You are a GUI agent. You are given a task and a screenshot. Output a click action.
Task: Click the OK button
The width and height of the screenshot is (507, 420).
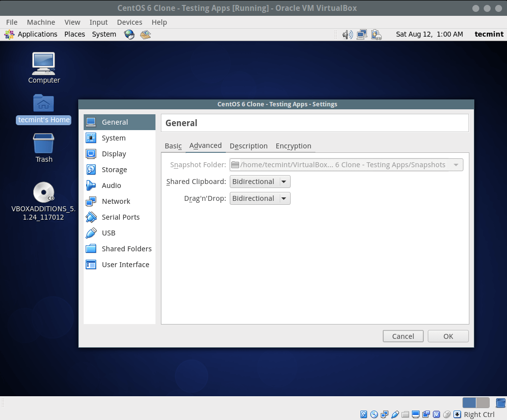pos(448,336)
